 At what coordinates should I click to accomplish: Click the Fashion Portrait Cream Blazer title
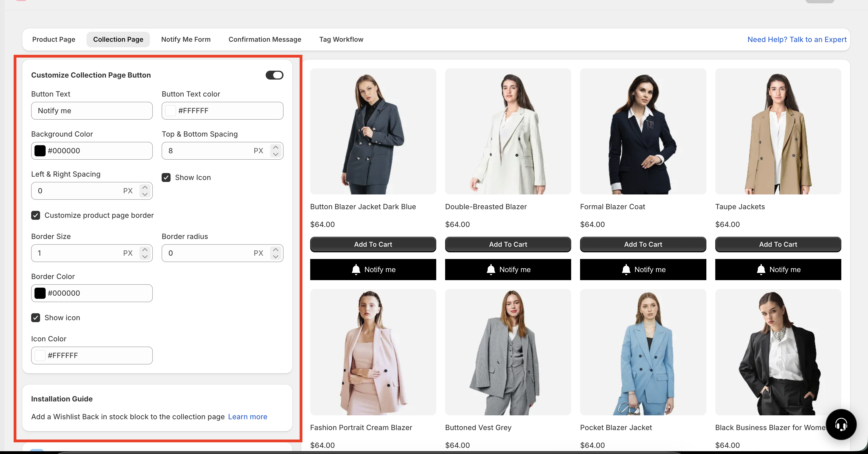(361, 427)
